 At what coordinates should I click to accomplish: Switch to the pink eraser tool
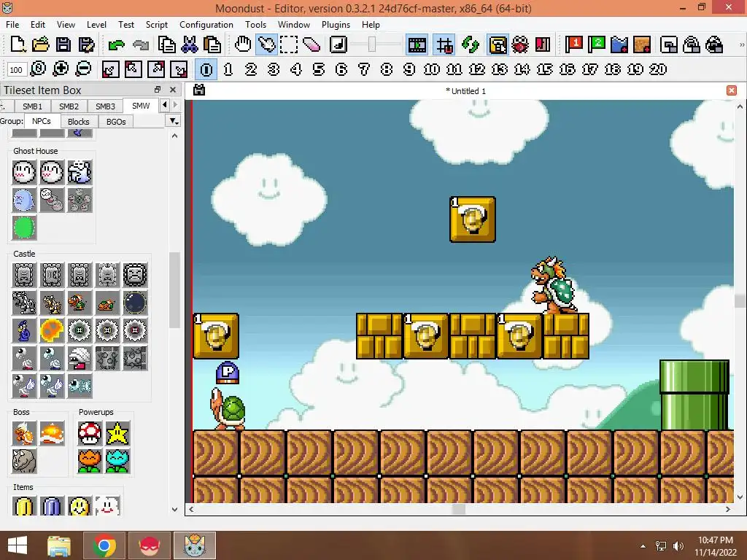(x=311, y=44)
